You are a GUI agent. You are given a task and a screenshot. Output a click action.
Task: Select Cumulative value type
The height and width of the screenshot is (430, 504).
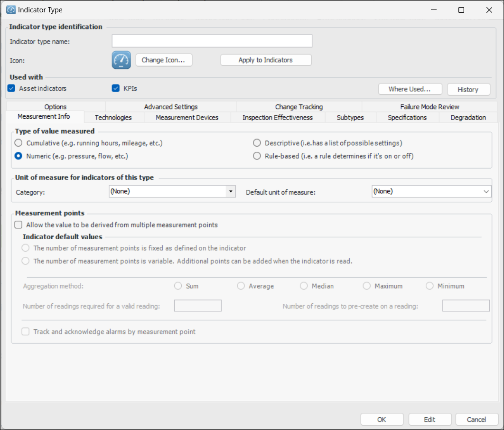19,143
